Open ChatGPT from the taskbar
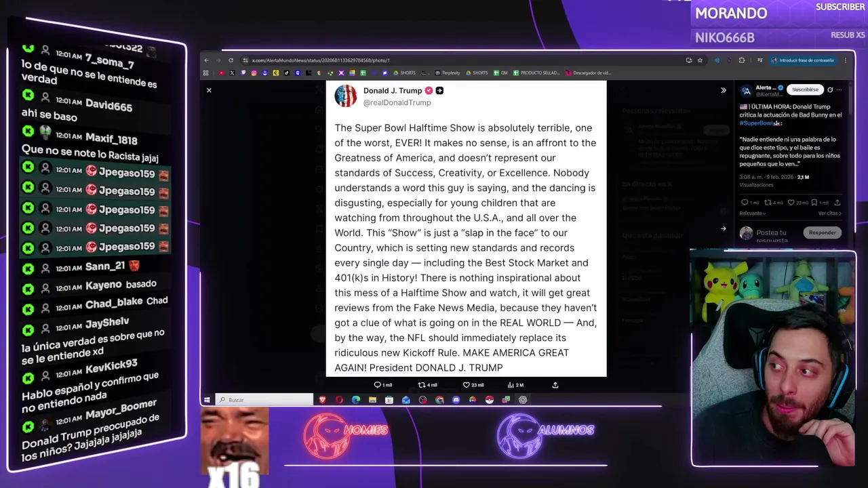The height and width of the screenshot is (488, 868). coord(522,400)
